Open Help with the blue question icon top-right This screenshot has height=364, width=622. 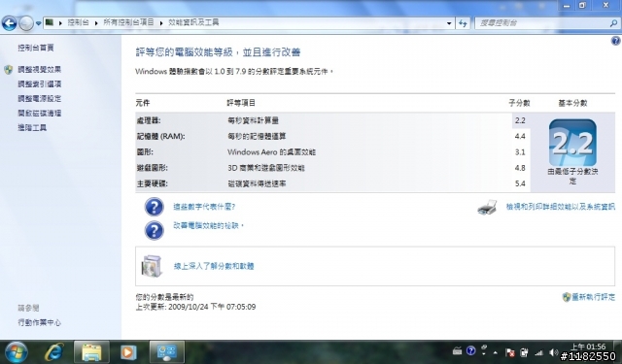[x=615, y=41]
